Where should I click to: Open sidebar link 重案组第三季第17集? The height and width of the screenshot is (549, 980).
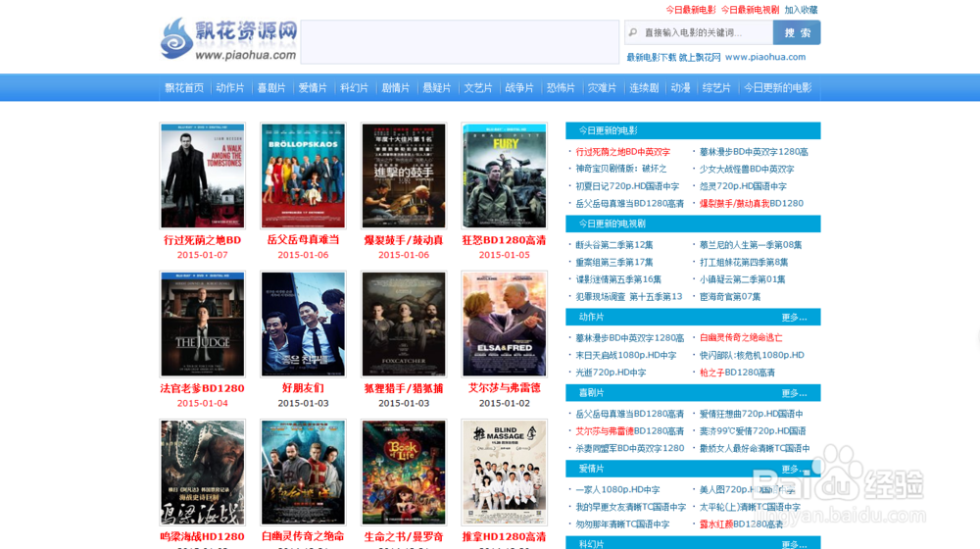[614, 262]
